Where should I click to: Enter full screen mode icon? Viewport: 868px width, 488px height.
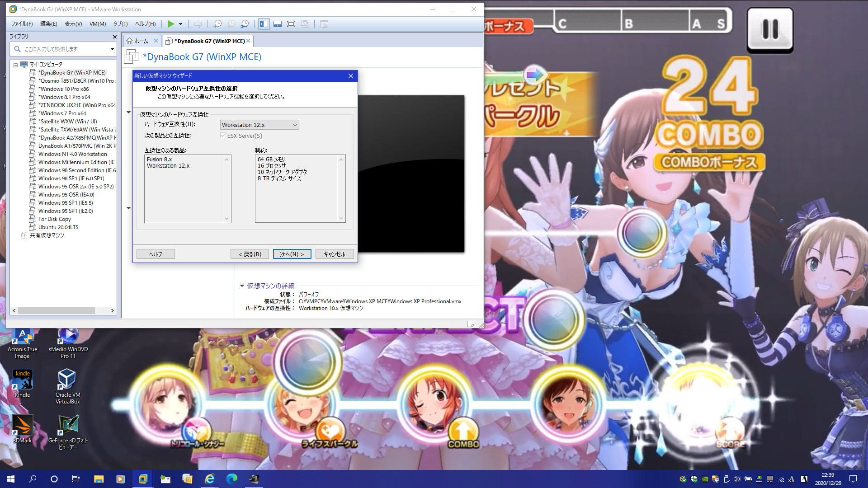[291, 24]
